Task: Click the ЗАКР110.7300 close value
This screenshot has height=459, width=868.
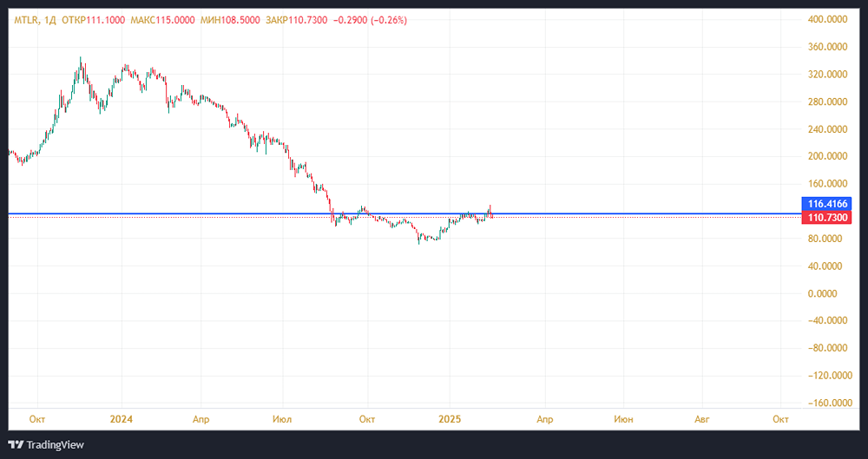Action: [296, 20]
